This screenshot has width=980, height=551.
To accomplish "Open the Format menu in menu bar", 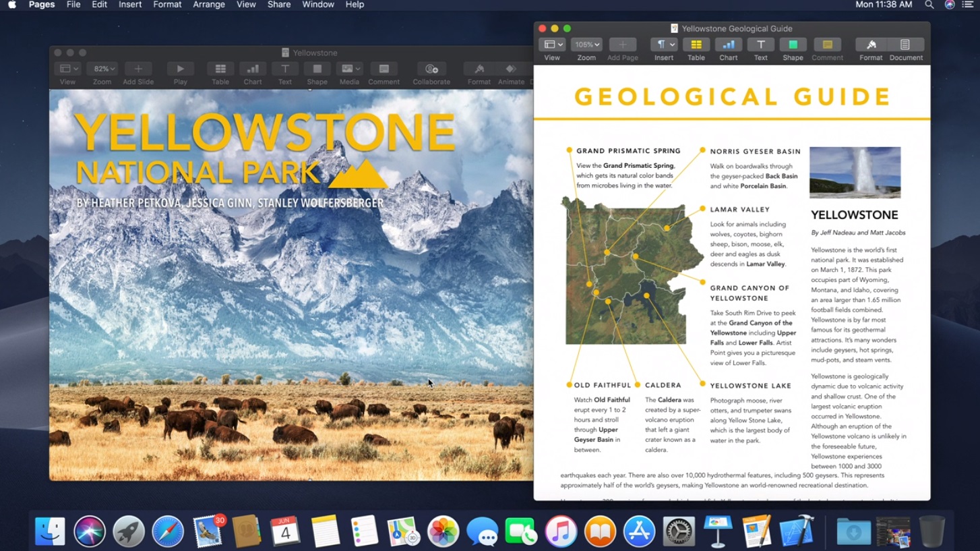I will (167, 5).
